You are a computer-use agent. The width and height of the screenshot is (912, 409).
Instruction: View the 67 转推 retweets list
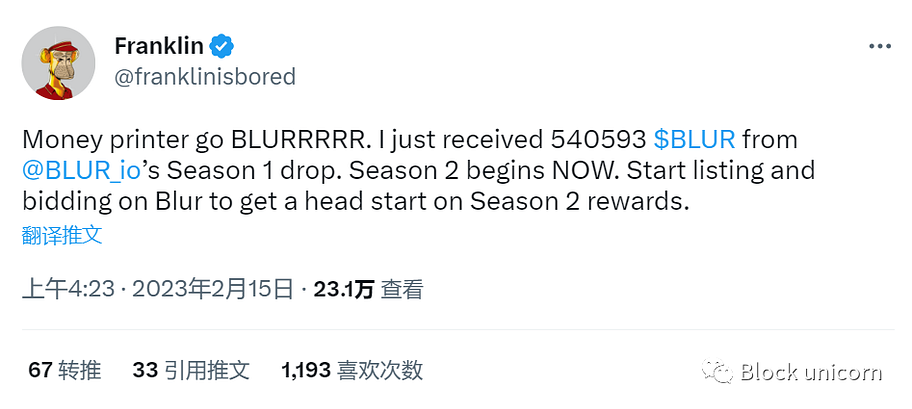pos(65,370)
